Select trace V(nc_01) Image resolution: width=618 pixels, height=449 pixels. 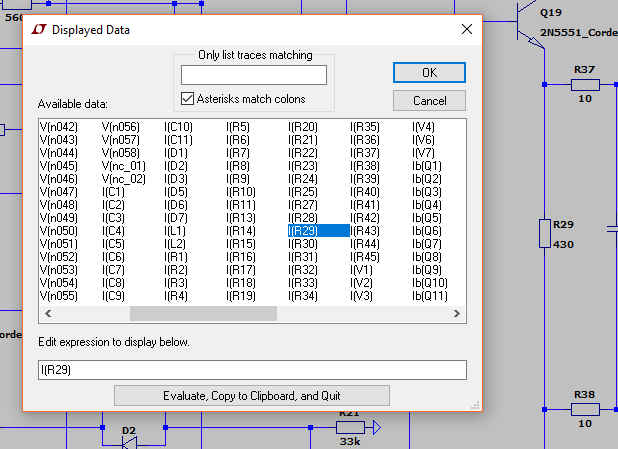(x=123, y=166)
